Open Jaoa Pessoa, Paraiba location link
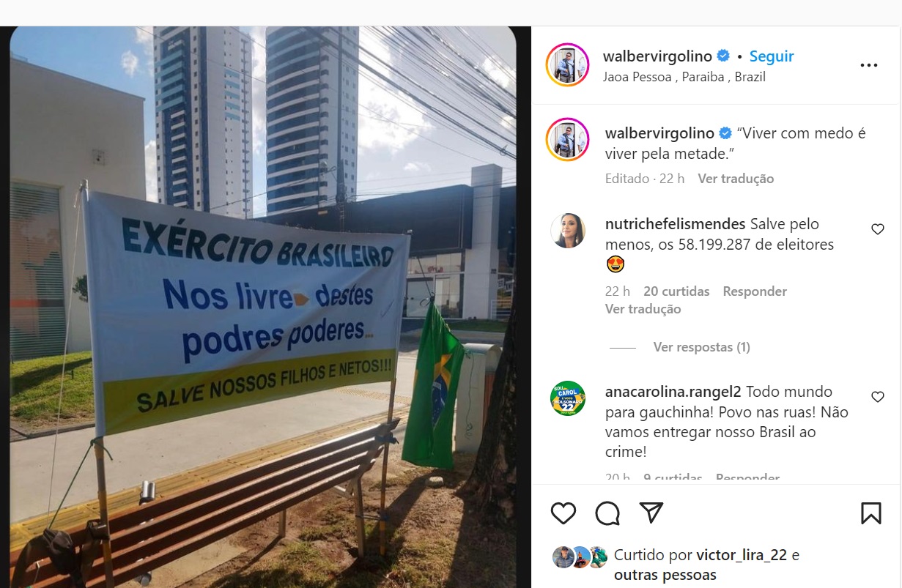The width and height of the screenshot is (902, 588). (x=684, y=77)
